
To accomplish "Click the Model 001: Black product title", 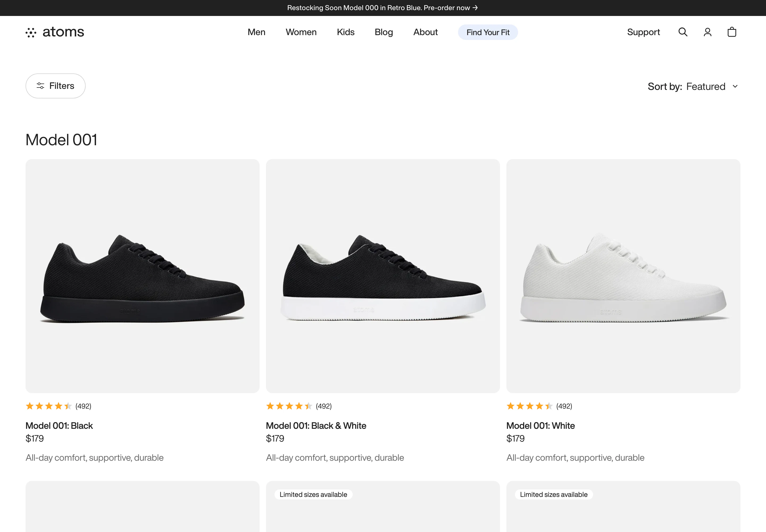I will point(59,426).
